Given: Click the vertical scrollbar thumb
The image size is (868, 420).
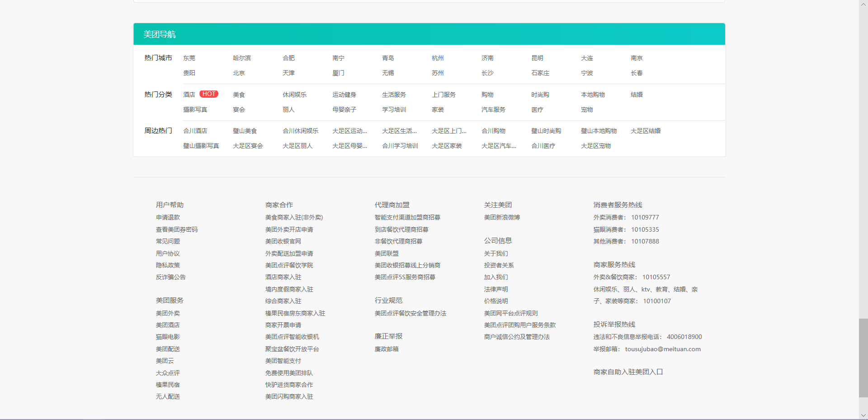Looking at the screenshot, I should point(863,358).
